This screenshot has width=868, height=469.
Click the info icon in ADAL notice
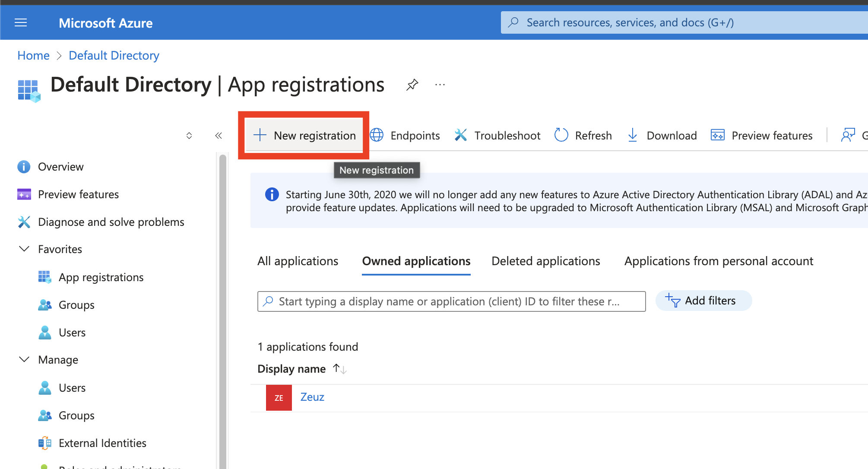point(272,194)
